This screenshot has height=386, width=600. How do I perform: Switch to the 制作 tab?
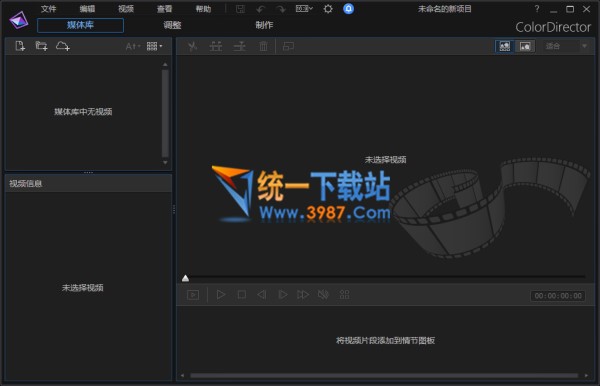pyautogui.click(x=264, y=25)
